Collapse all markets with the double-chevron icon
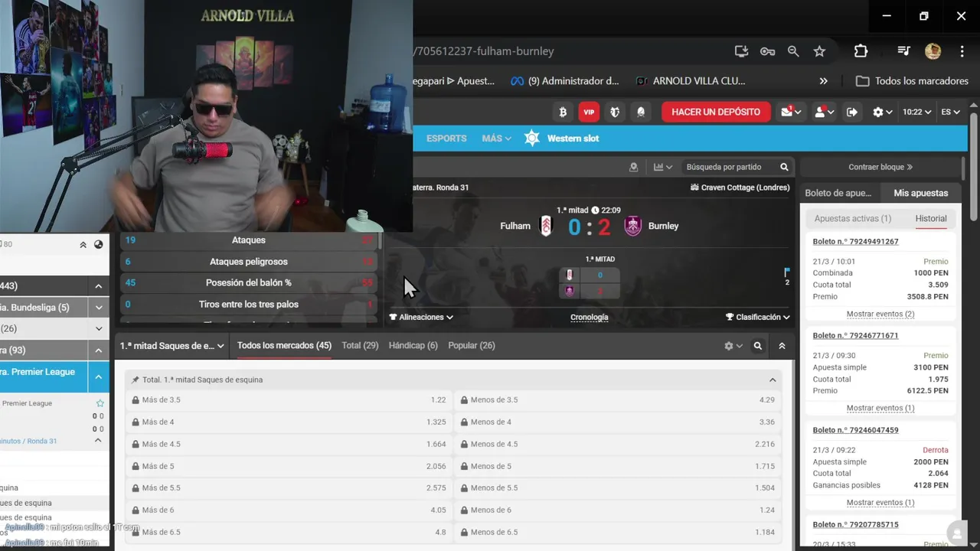 click(782, 346)
